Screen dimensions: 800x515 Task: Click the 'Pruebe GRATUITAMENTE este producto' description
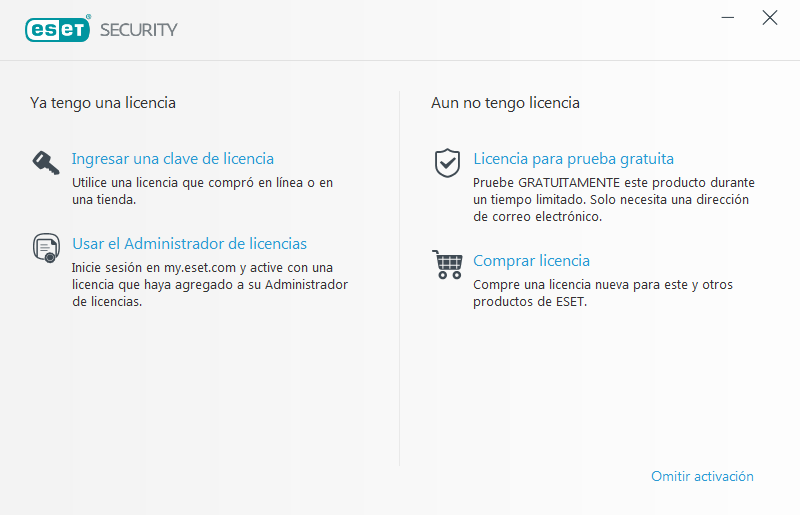613,200
